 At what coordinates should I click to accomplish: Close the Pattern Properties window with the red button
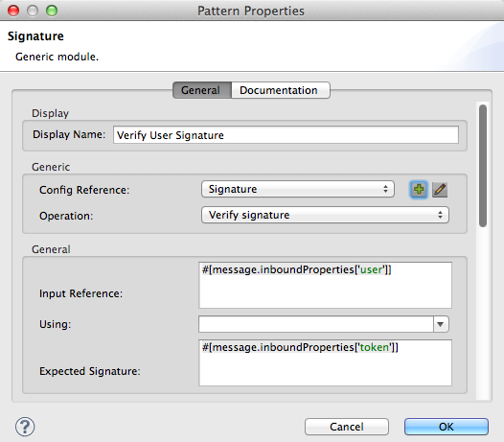[x=13, y=11]
